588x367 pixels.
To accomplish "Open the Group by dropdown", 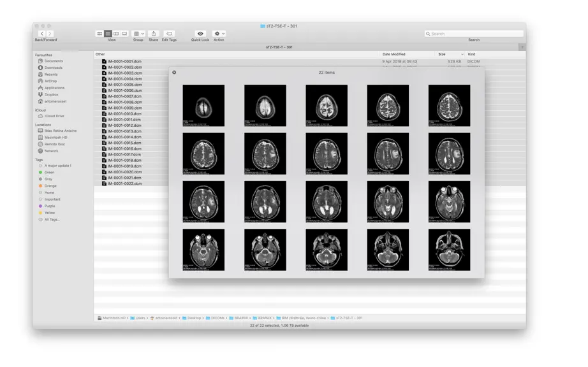I will pos(138,34).
